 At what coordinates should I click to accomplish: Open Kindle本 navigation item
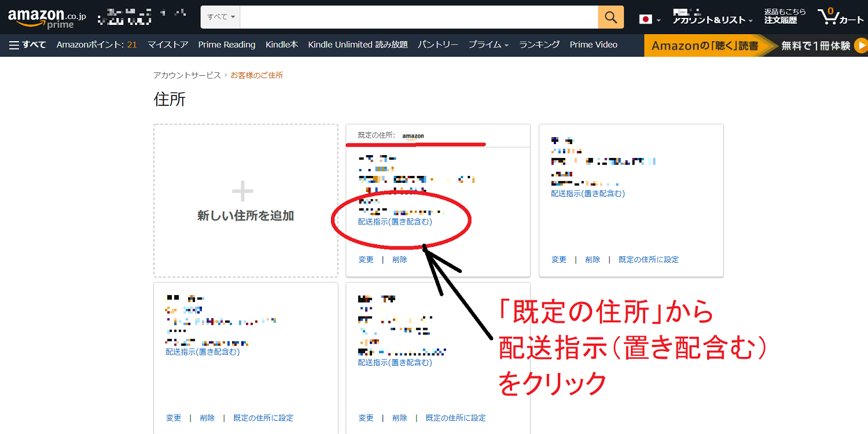(x=282, y=45)
